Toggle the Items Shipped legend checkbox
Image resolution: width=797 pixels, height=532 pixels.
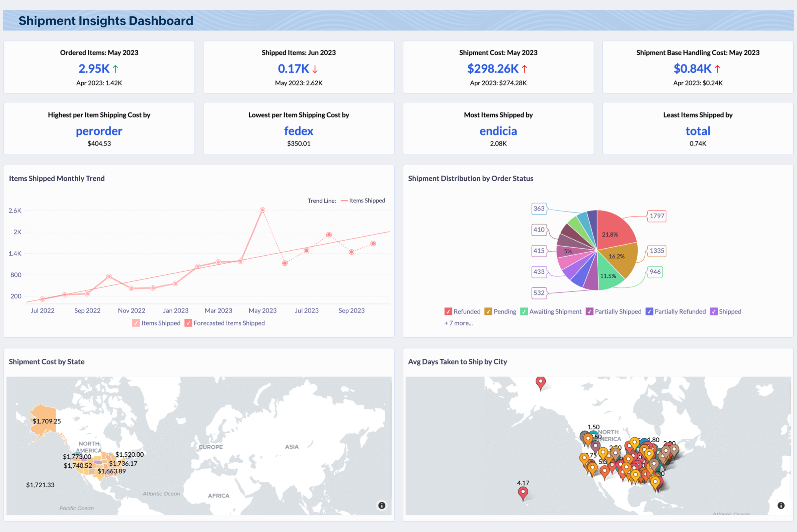pos(136,323)
